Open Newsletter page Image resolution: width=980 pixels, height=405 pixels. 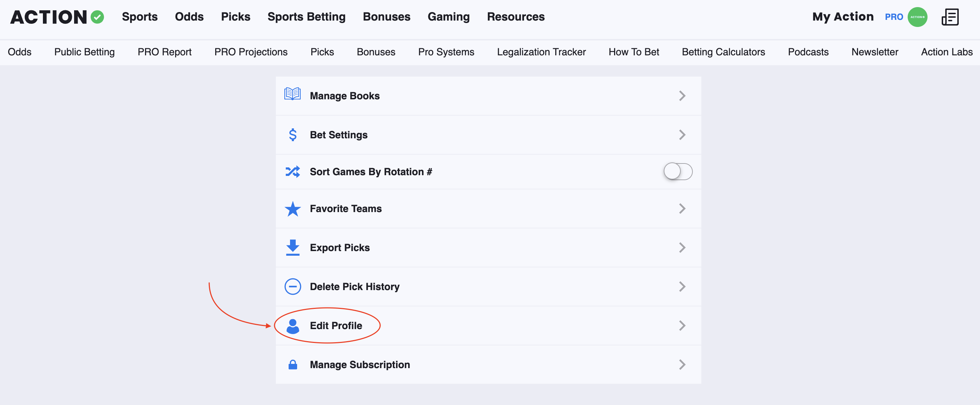pos(875,52)
